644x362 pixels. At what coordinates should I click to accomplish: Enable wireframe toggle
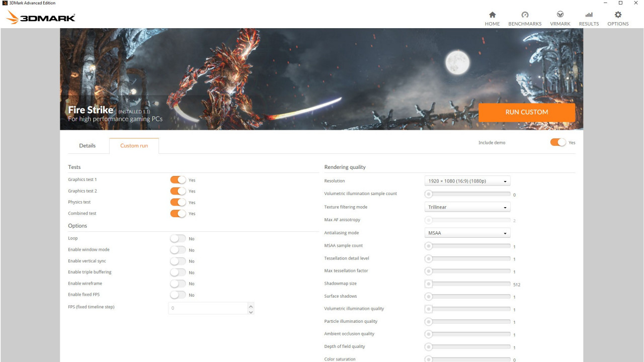pyautogui.click(x=178, y=284)
